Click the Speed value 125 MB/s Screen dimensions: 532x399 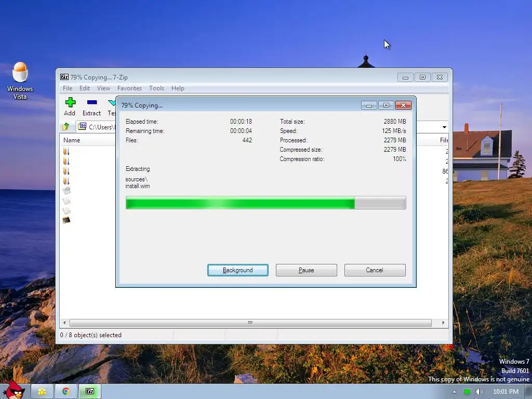coord(394,130)
